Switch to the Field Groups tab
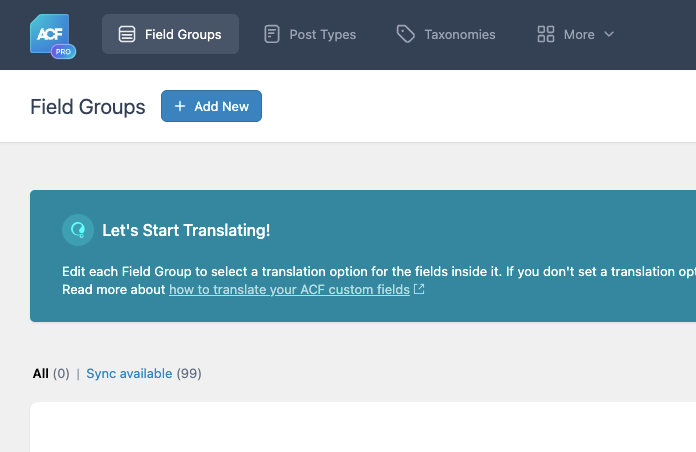The height and width of the screenshot is (452, 696). coord(170,34)
